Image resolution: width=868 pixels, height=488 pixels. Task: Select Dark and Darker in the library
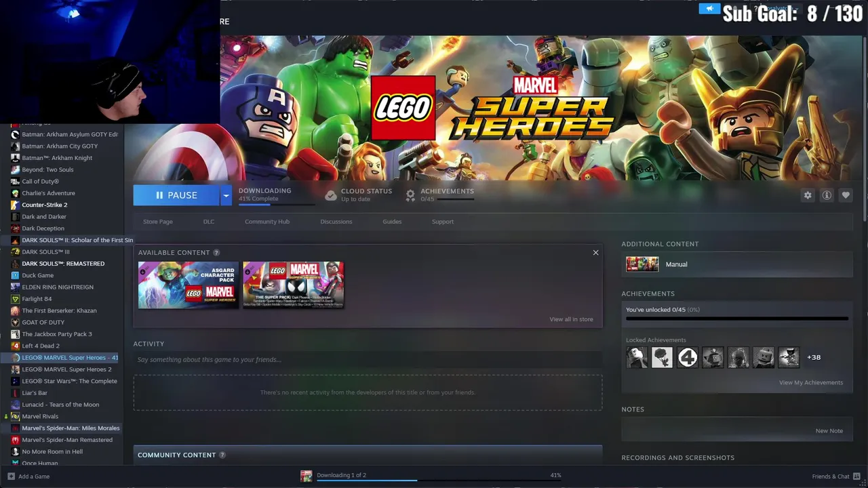[x=44, y=217]
